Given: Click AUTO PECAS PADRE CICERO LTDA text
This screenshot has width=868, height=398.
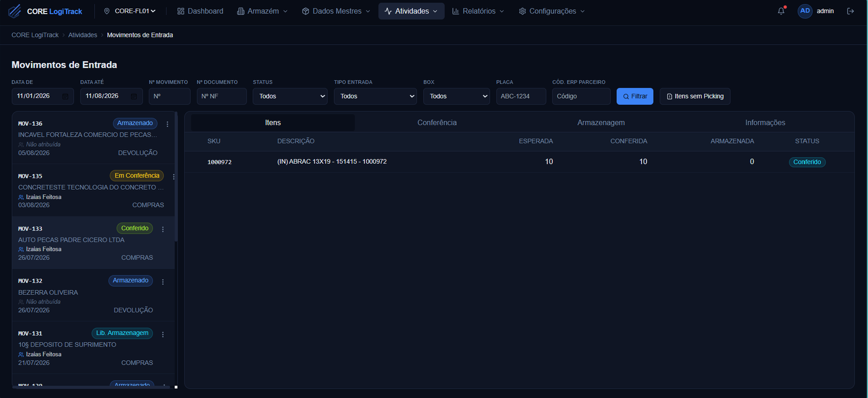Looking at the screenshot, I should [71, 240].
